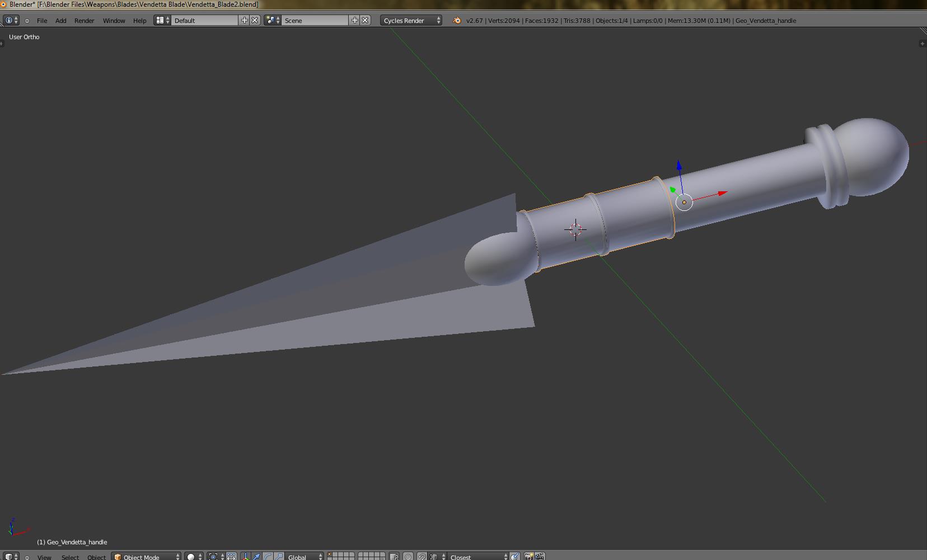The height and width of the screenshot is (560, 927).
Task: Open the Global orientation dropdown
Action: 304,557
